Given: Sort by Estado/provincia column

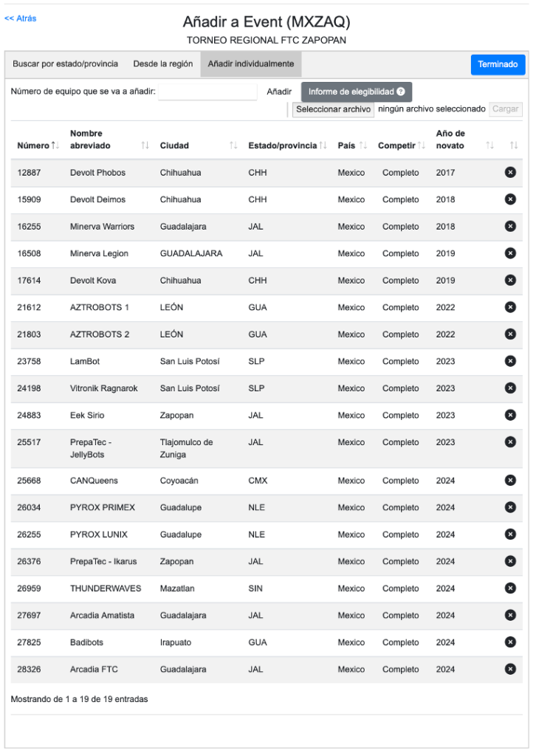Looking at the screenshot, I should (x=323, y=145).
